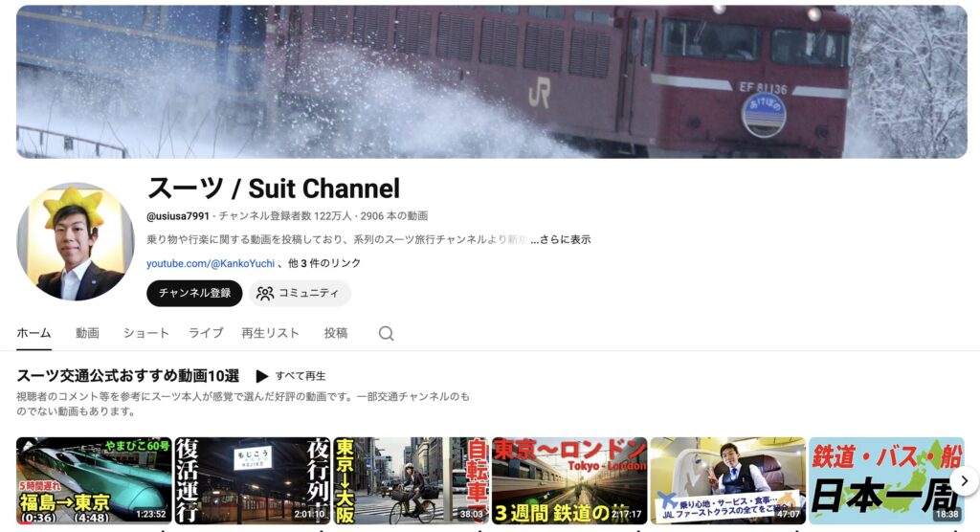980x532 pixels.
Task: Open the スーツ channel profile avatar
Action: 76,242
